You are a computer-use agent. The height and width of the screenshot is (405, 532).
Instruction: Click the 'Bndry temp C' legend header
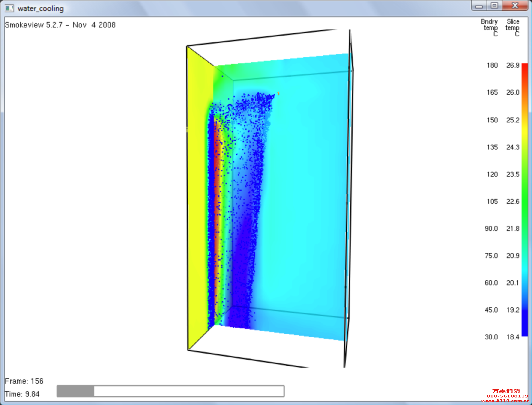pyautogui.click(x=489, y=27)
